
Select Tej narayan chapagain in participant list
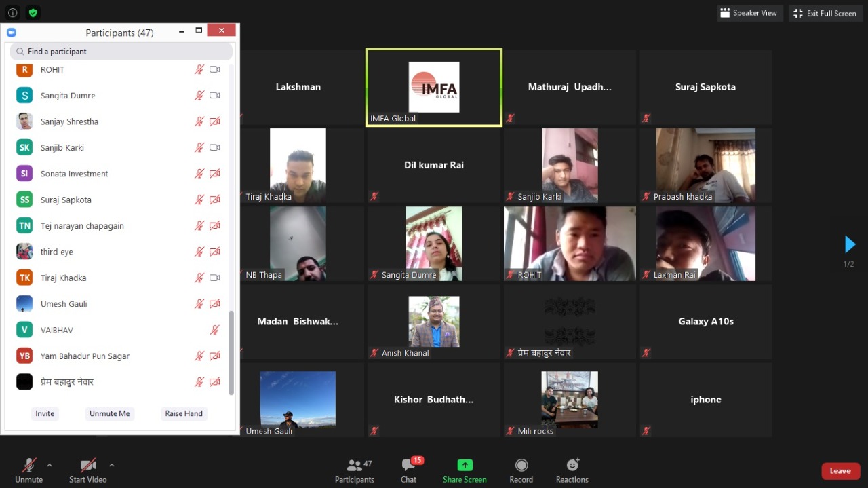coord(117,225)
